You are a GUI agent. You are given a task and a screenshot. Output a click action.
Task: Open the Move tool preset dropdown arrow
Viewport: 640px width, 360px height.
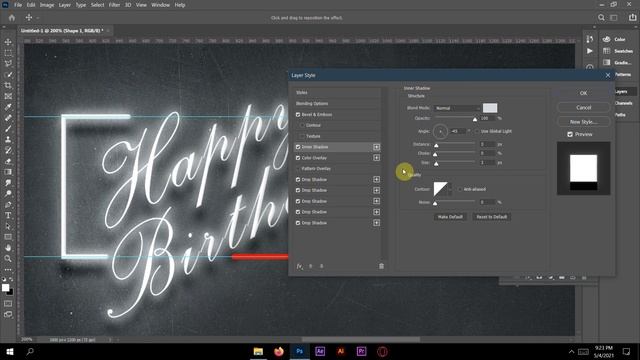(38, 18)
